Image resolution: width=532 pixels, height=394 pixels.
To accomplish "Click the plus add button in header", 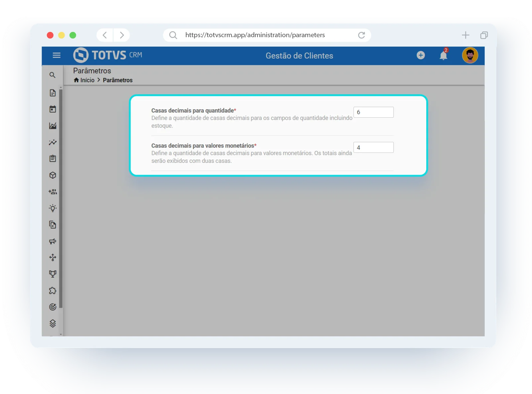I will tap(421, 55).
